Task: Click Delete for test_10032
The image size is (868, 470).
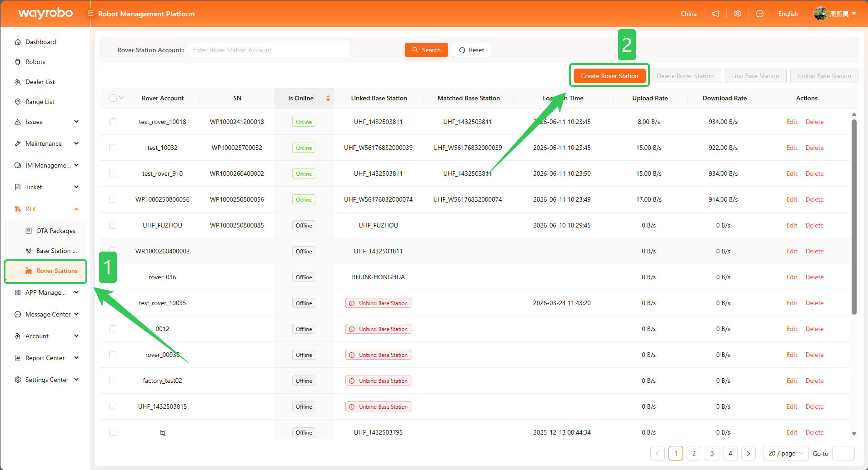Action: pyautogui.click(x=814, y=148)
